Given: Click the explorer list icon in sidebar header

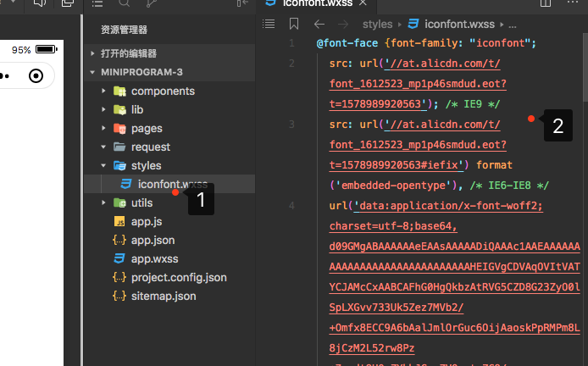Looking at the screenshot, I should [97, 3].
